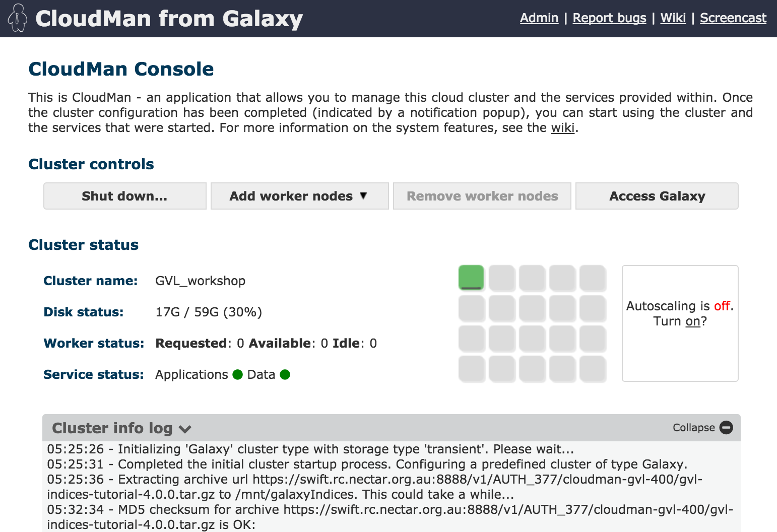Image resolution: width=777 pixels, height=532 pixels.
Task: Open the Add worker nodes dropdown
Action: (299, 196)
